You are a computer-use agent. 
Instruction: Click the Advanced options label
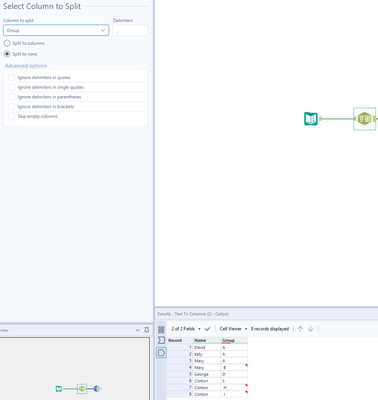coord(26,66)
